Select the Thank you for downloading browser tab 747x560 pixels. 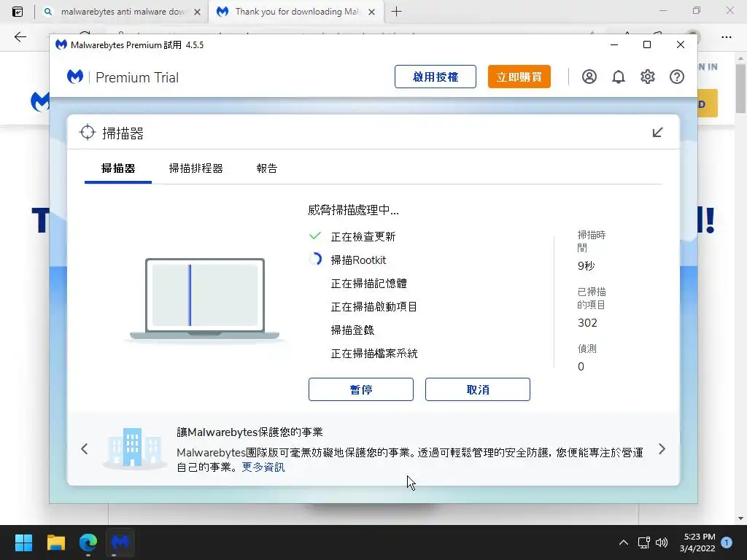(295, 12)
